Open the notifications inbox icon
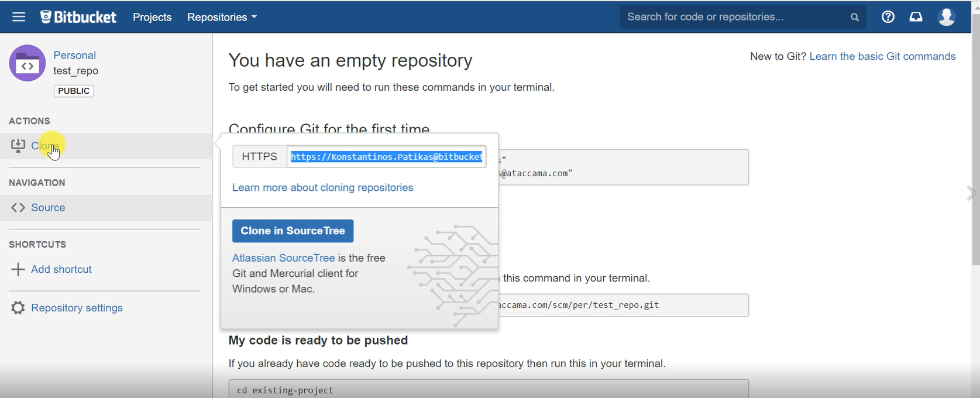980x398 pixels. click(916, 17)
